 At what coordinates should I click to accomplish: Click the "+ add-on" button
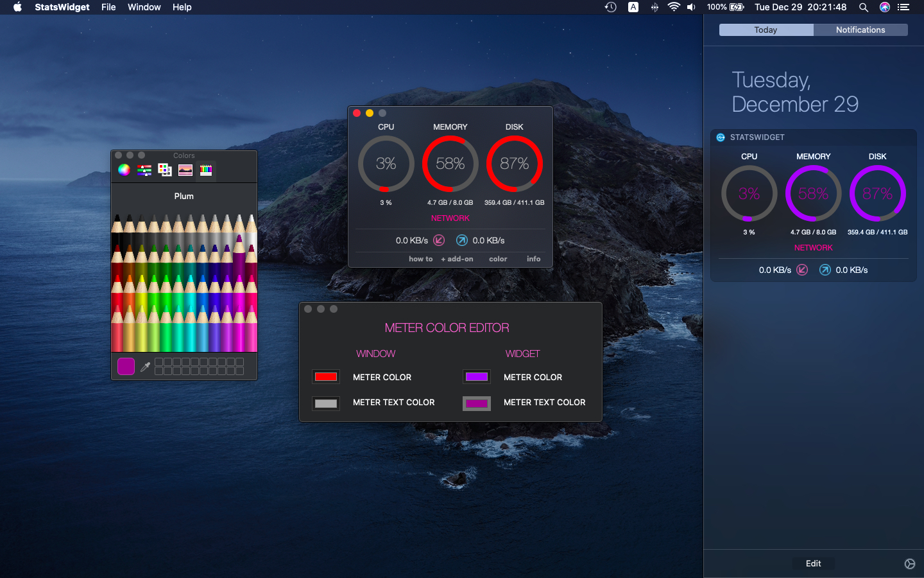coord(457,259)
